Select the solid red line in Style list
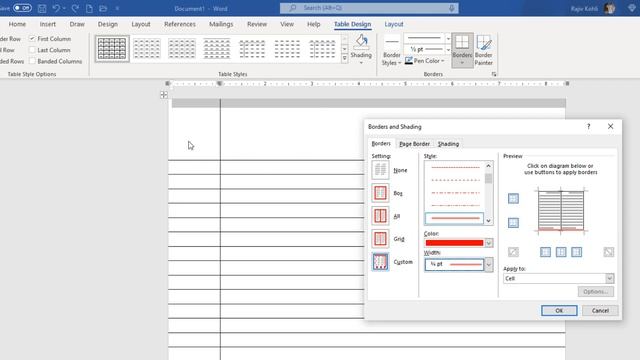Image resolution: width=640 pixels, height=360 pixels. point(454,218)
